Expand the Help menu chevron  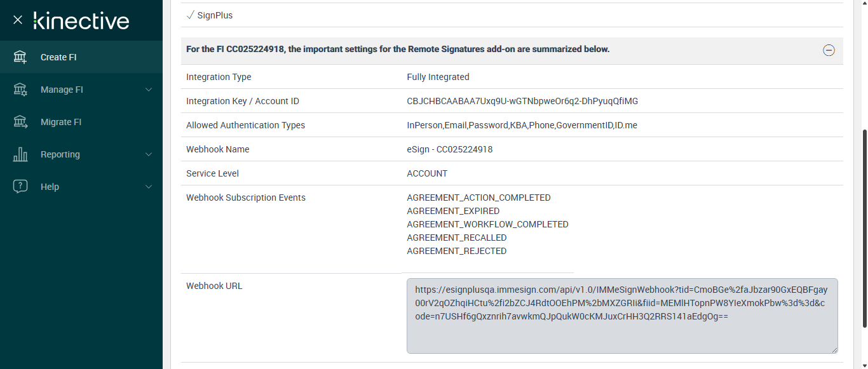pyautogui.click(x=149, y=187)
